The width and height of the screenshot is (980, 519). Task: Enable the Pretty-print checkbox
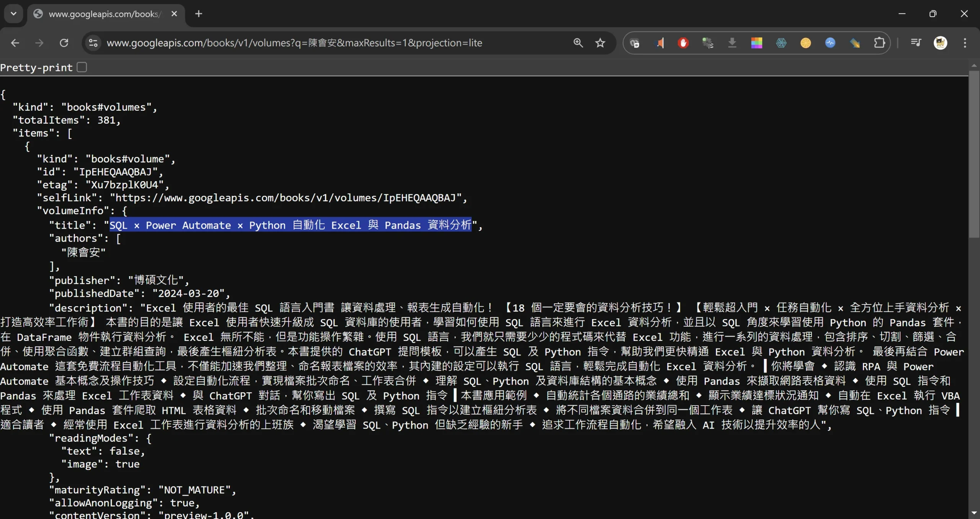click(x=82, y=67)
